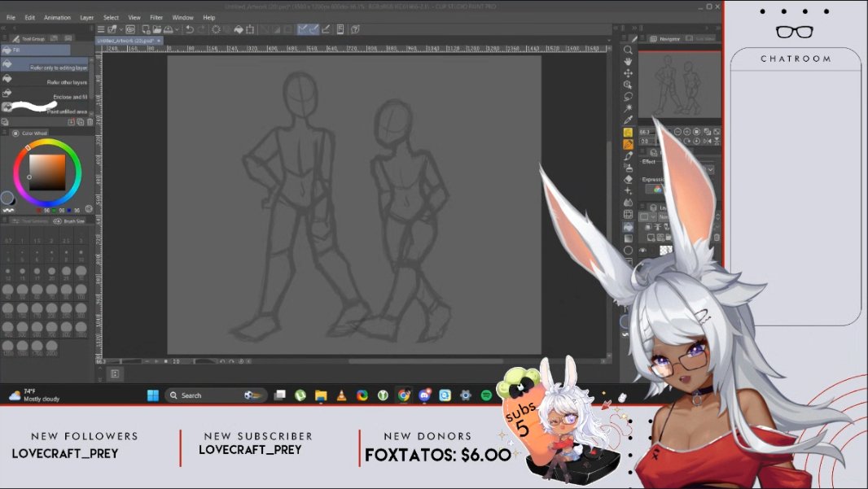This screenshot has width=868, height=489.
Task: Toggle Snap to Grid in command bar
Action: click(x=326, y=29)
